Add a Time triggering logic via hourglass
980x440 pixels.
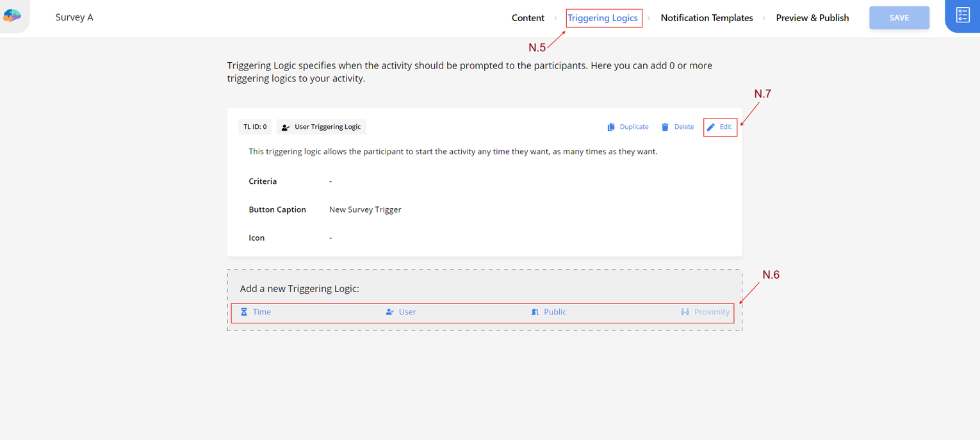pyautogui.click(x=244, y=312)
